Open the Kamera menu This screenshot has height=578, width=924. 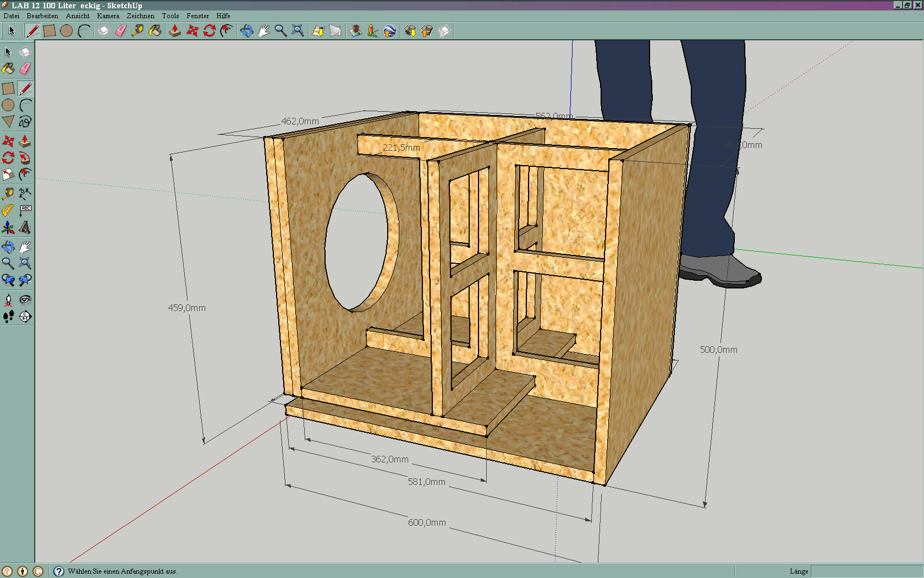click(x=108, y=16)
